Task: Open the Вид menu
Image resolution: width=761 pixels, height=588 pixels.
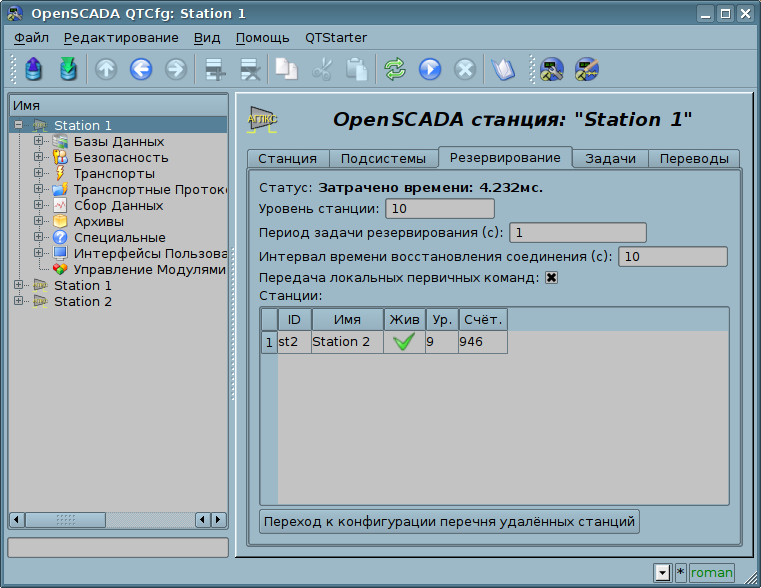Action: pyautogui.click(x=207, y=38)
